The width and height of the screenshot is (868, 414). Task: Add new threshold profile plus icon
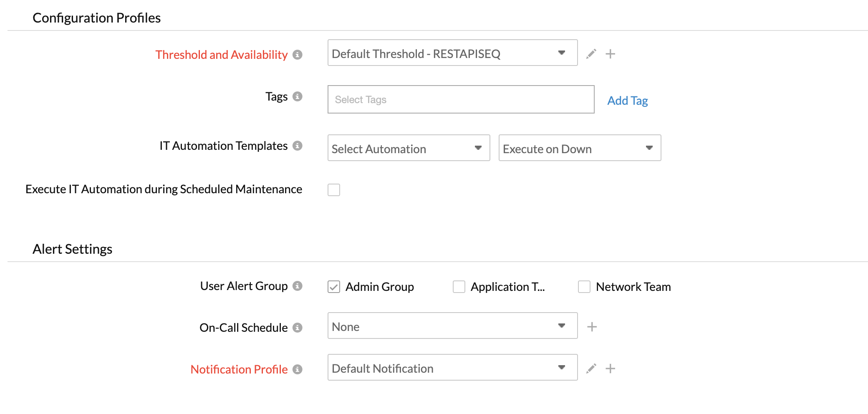point(610,54)
